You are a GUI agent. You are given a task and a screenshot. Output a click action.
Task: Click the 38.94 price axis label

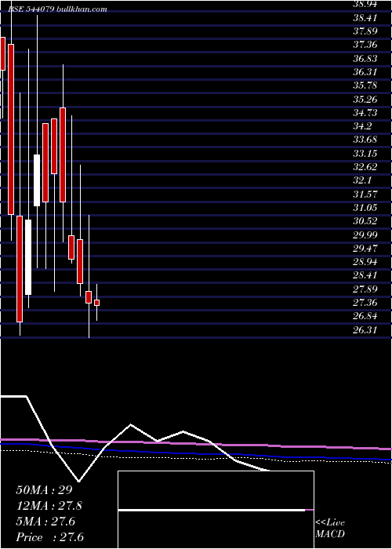coord(365,4)
